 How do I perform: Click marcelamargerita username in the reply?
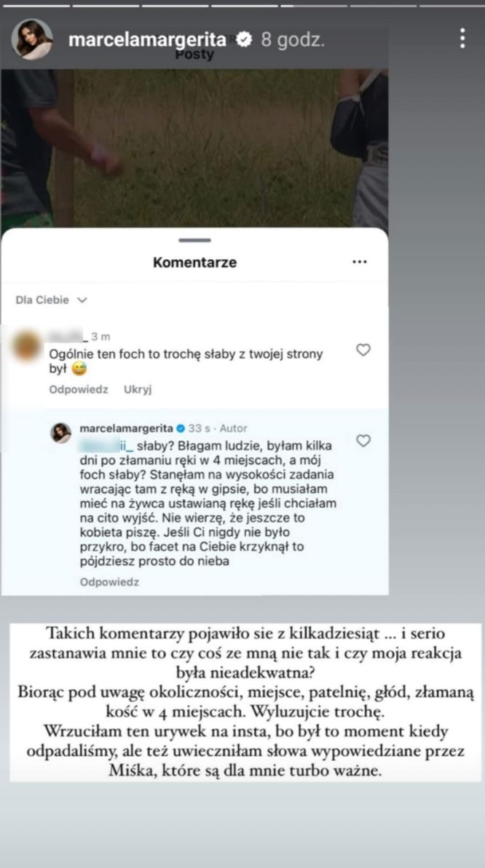pos(127,429)
